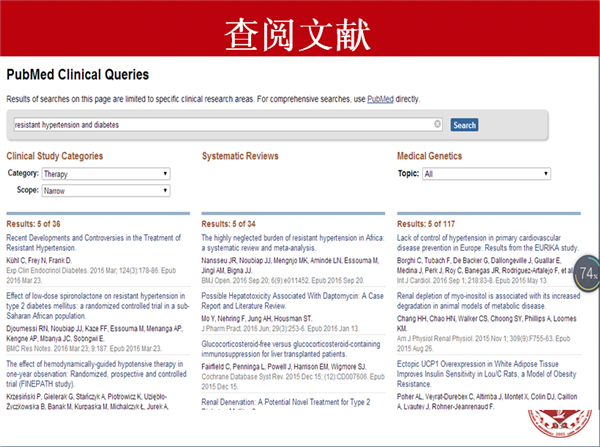Click citation 'J Pharm Pract. 2016 Jun'
Viewport: 600px width, 447px height.
(x=280, y=328)
